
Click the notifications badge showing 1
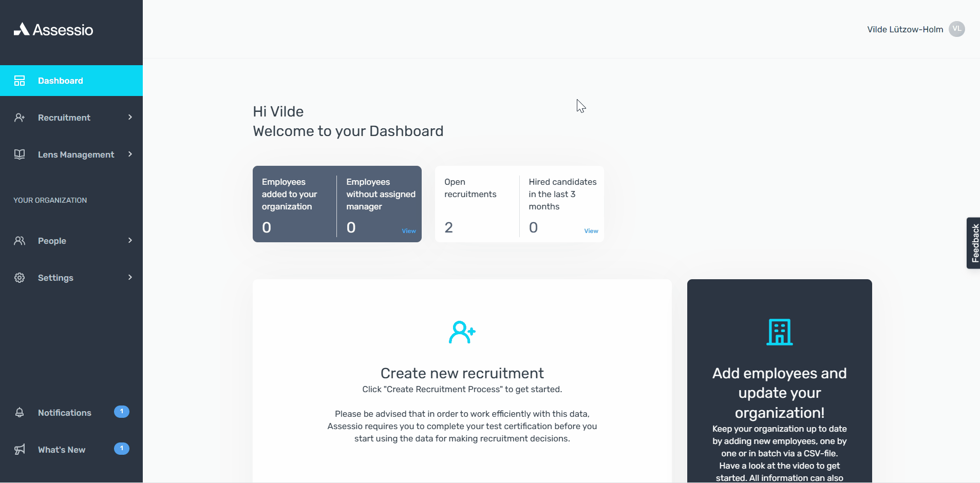(121, 411)
